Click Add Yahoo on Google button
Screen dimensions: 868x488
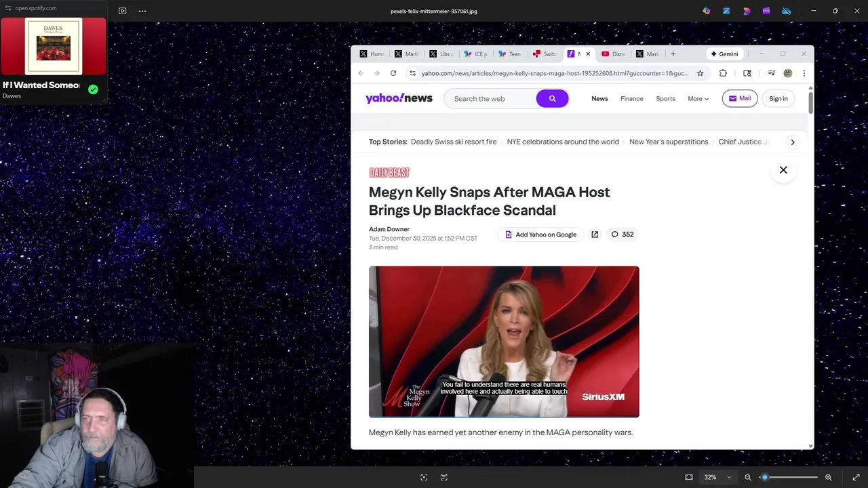(x=540, y=235)
